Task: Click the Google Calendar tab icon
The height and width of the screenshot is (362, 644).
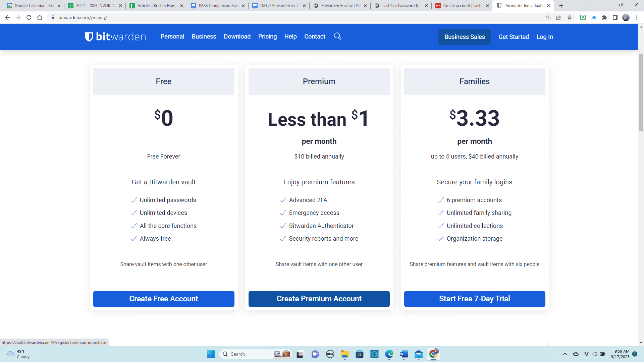Action: click(8, 5)
